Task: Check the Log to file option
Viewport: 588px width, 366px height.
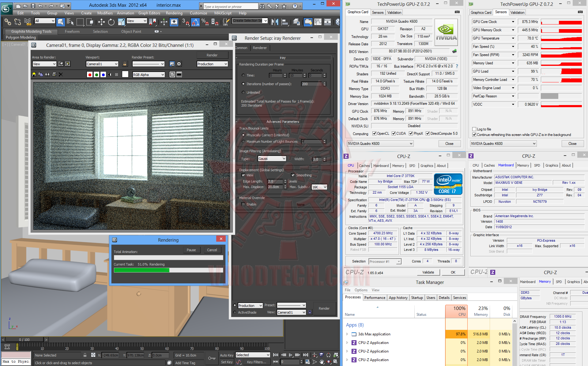Action: (x=474, y=129)
